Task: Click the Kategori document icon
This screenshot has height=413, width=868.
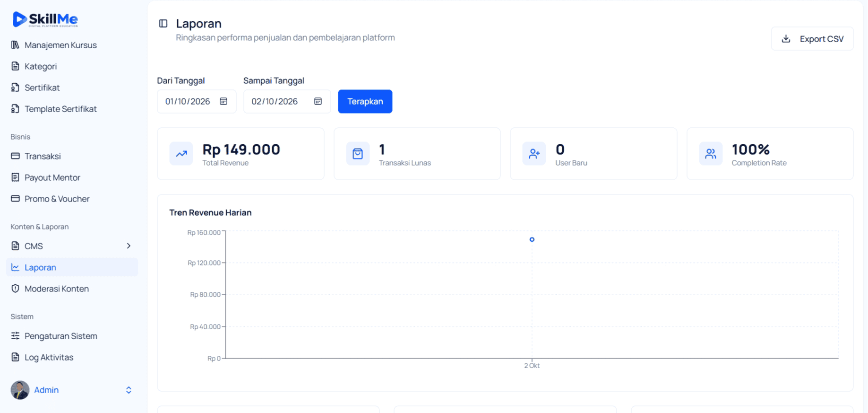Action: (15, 66)
